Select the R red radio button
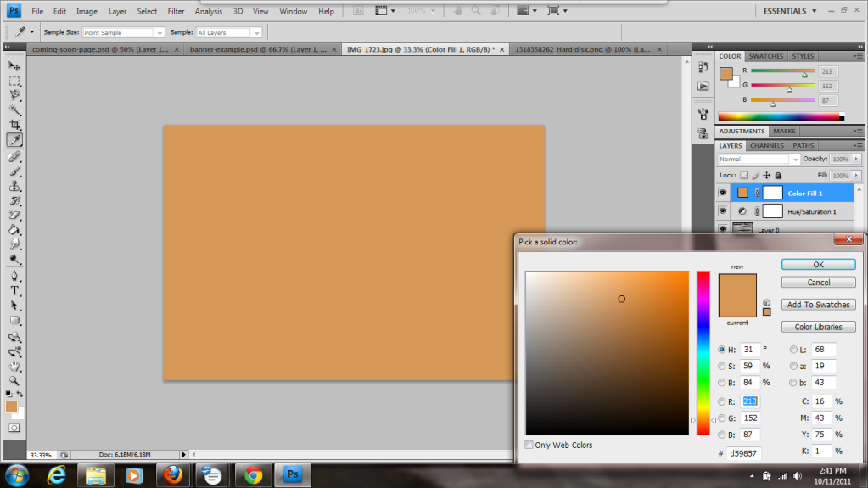The width and height of the screenshot is (868, 488). (x=721, y=401)
